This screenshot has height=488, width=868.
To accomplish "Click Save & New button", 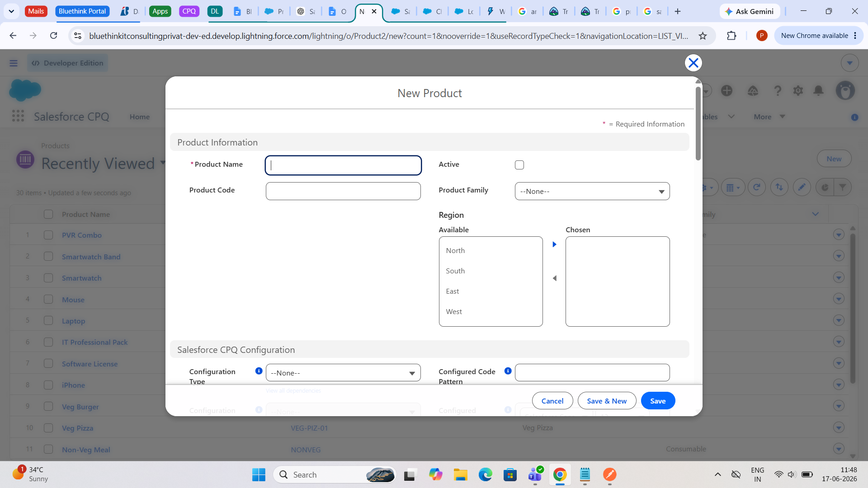I will [607, 401].
